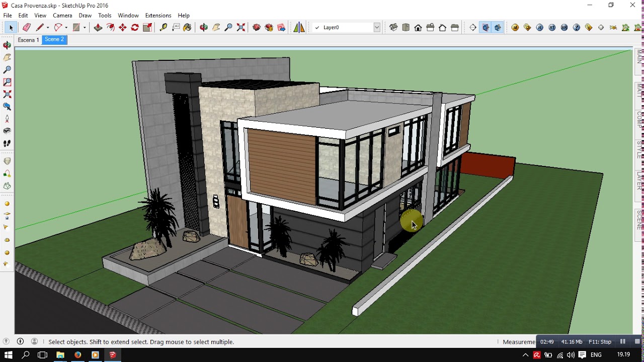This screenshot has height=362, width=644.
Task: Select the arrow Select tool
Action: tap(11, 28)
